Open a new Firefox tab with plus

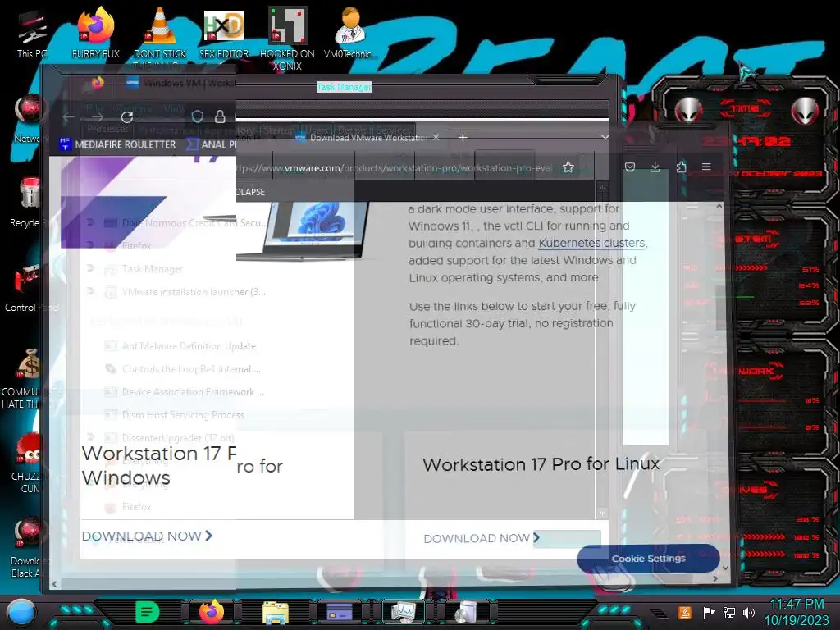[x=463, y=138]
